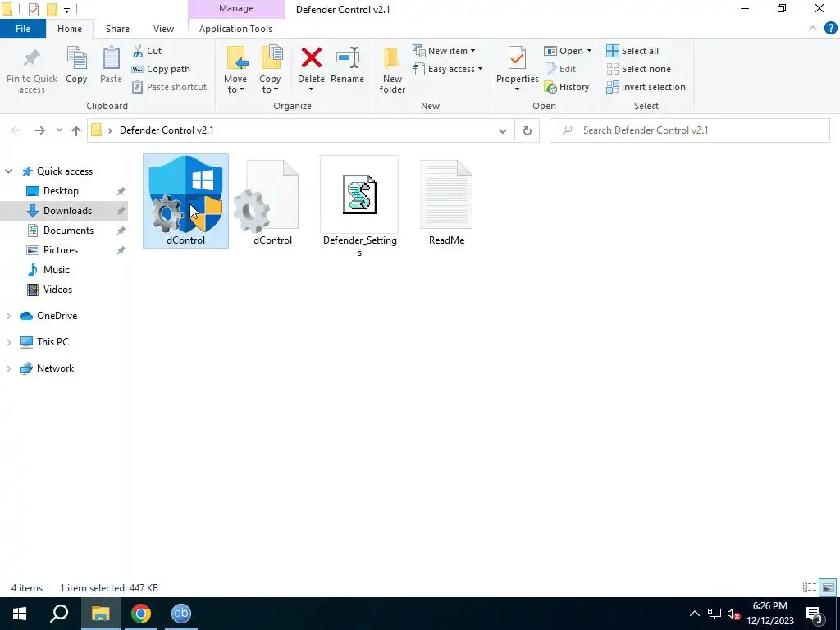Click Defender Control v2.1 in address bar
The image size is (840, 630).
[167, 130]
